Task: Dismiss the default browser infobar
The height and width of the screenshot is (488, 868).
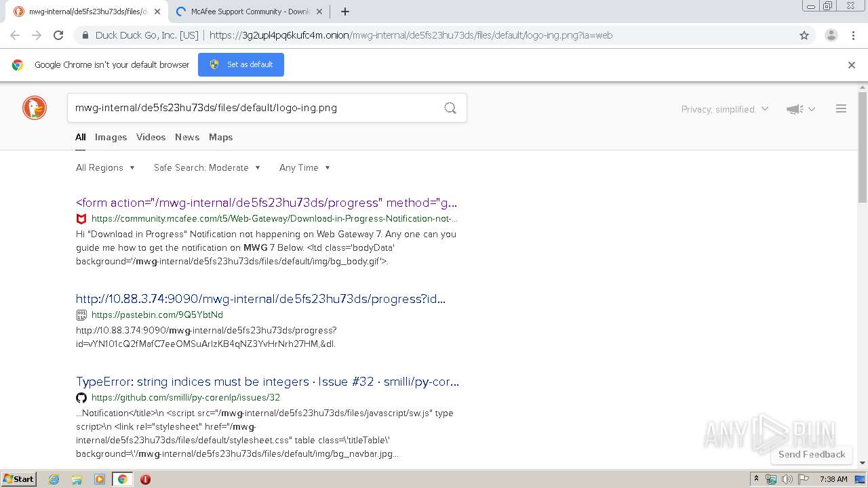Action: (852, 65)
